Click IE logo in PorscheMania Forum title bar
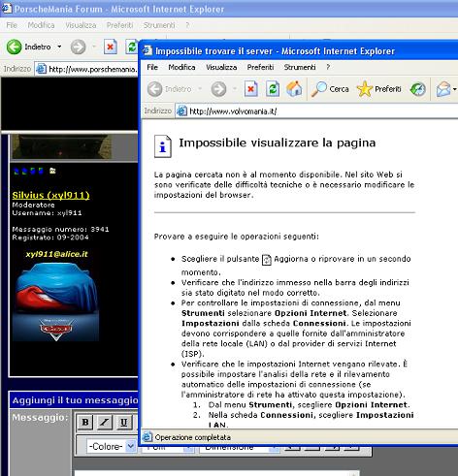This screenshot has width=458, height=476. click(7, 9)
